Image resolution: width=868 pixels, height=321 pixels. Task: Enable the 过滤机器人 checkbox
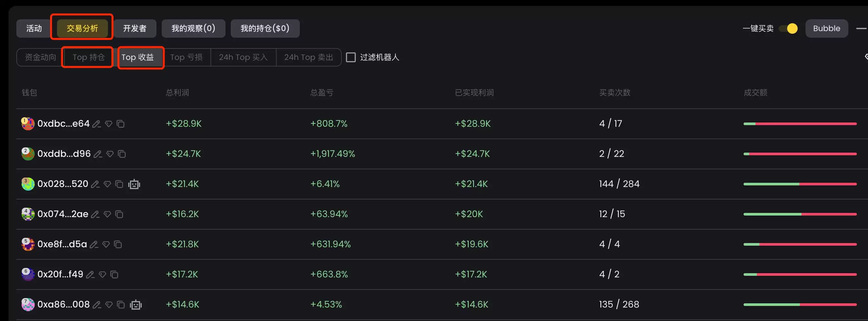351,57
